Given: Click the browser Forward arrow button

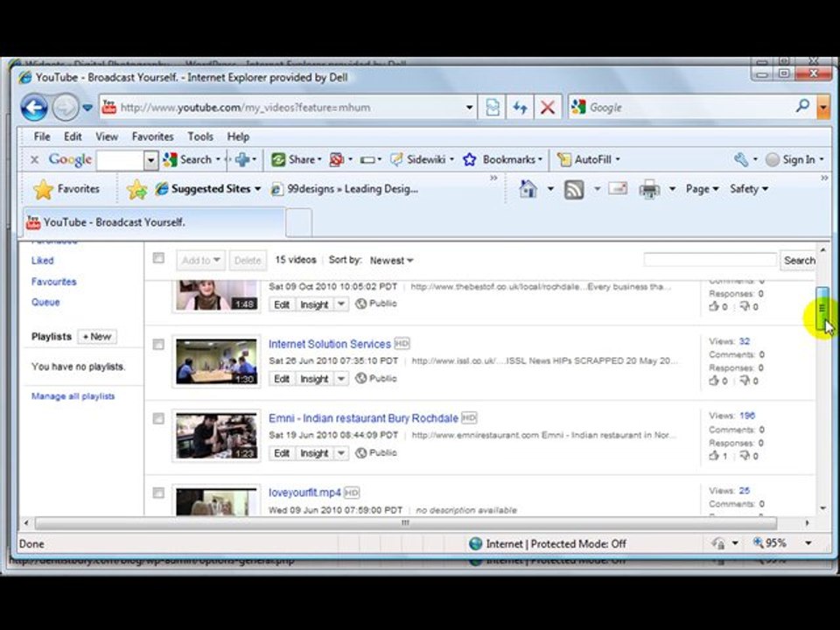Looking at the screenshot, I should pyautogui.click(x=66, y=108).
